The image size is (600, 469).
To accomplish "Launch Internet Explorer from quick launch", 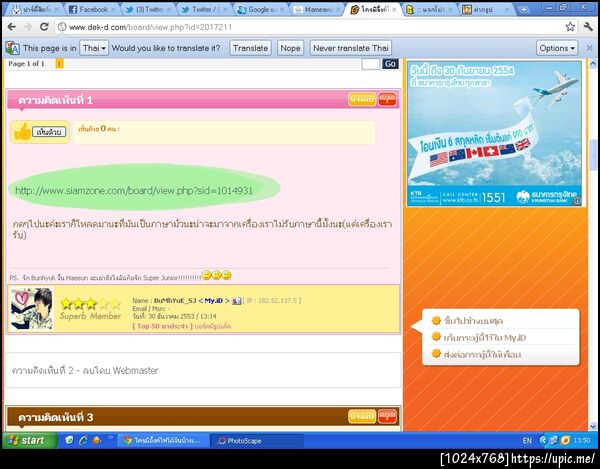I will point(83,440).
